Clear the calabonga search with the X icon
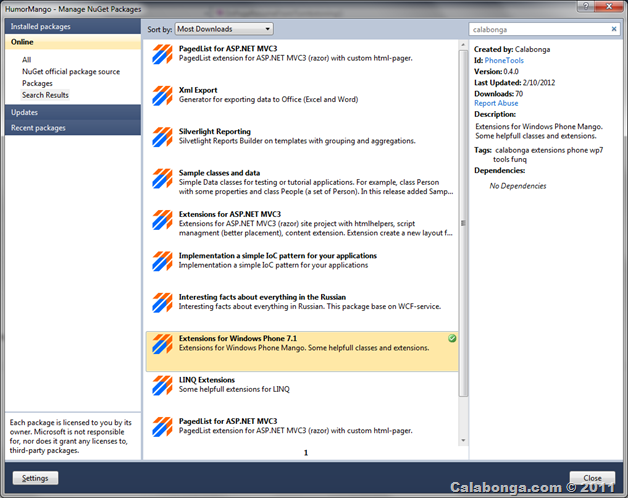Screen dimensions: 628x498 point(614,29)
